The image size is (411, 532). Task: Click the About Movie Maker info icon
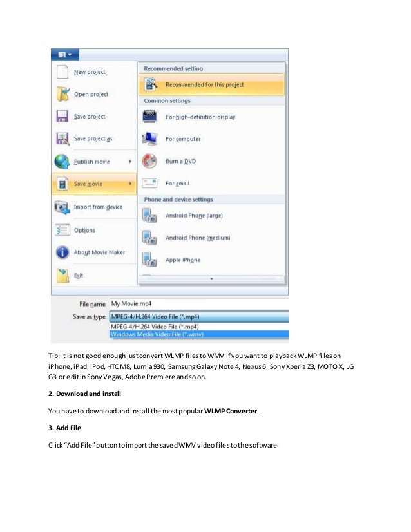pos(62,252)
